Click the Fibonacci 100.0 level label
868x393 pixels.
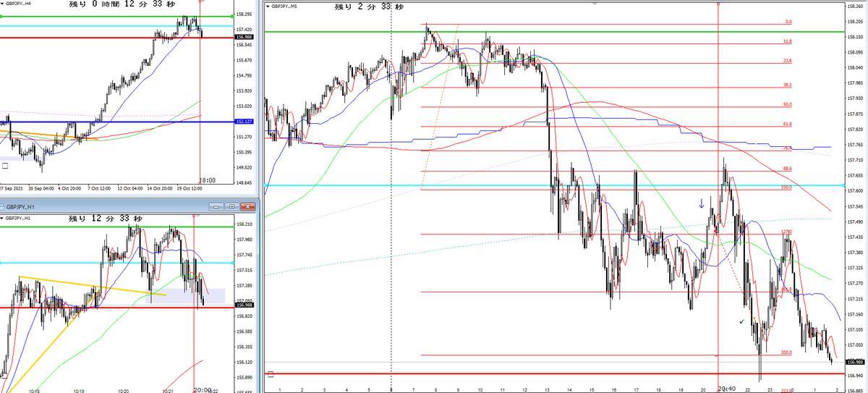click(x=787, y=187)
